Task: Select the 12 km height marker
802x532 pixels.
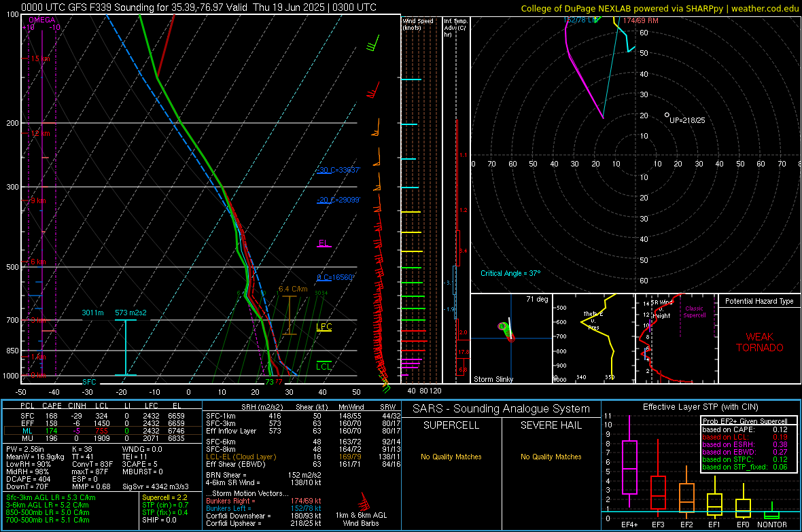Action: (x=40, y=134)
